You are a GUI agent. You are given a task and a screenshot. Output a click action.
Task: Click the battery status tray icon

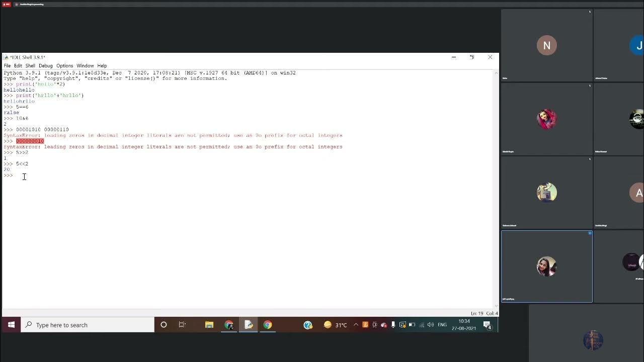[x=412, y=325]
